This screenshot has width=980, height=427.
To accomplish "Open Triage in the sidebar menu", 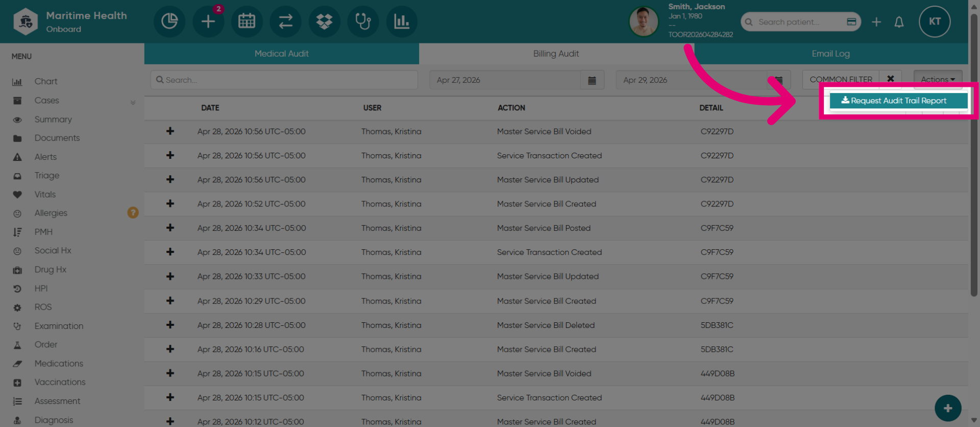I will pos(47,176).
